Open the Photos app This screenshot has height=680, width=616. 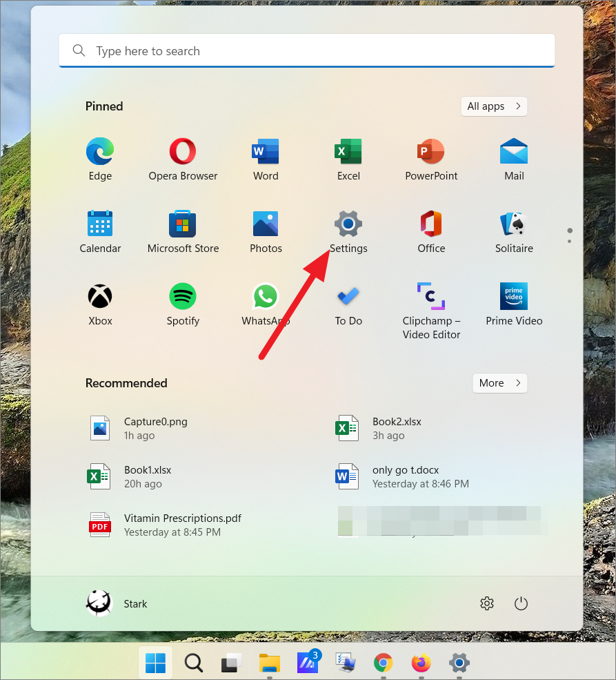[266, 231]
